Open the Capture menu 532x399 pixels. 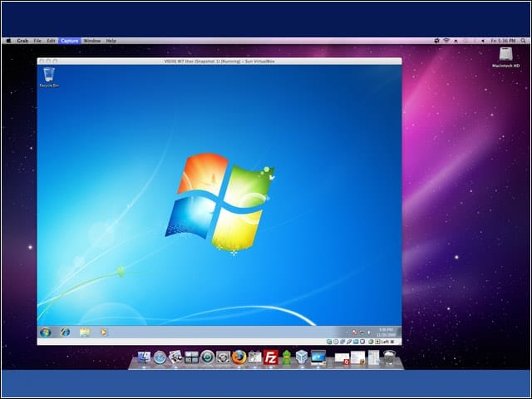[69, 41]
